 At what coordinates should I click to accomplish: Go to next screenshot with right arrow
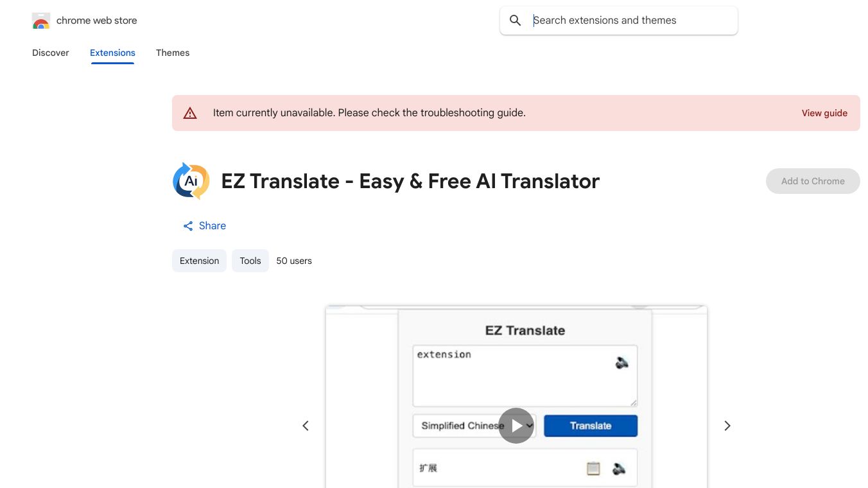point(727,426)
